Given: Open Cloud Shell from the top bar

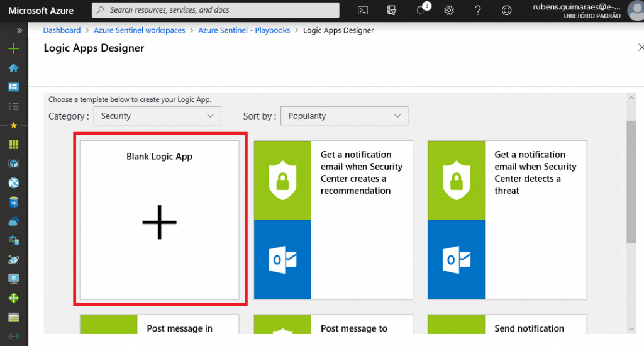Looking at the screenshot, I should coord(362,10).
